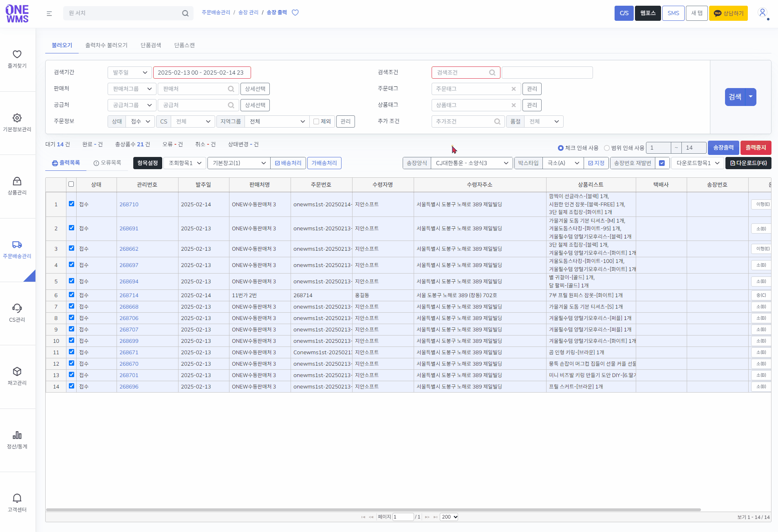Viewport: 778px width, 532px height.
Task: Toggle the hamburger sidebar menu icon
Action: pos(49,13)
